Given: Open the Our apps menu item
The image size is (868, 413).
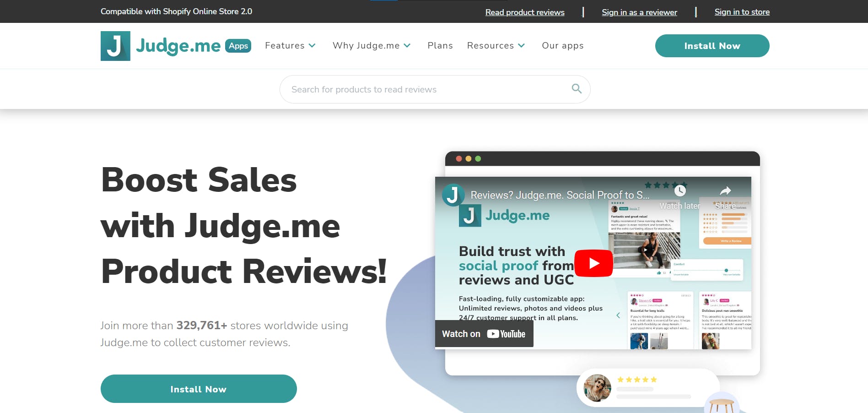Looking at the screenshot, I should [x=563, y=46].
